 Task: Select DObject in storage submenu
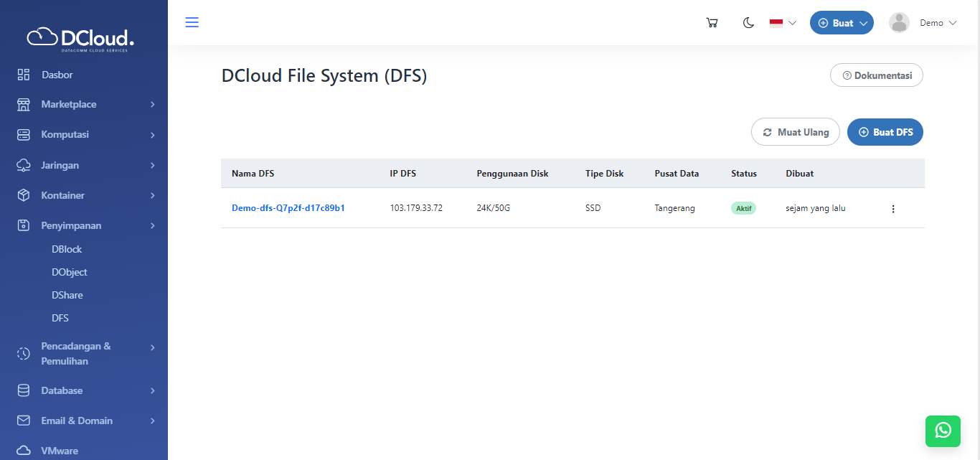[x=70, y=272]
